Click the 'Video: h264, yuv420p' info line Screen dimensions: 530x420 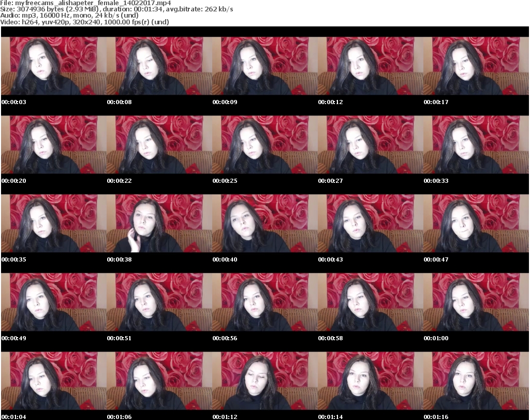(x=84, y=22)
